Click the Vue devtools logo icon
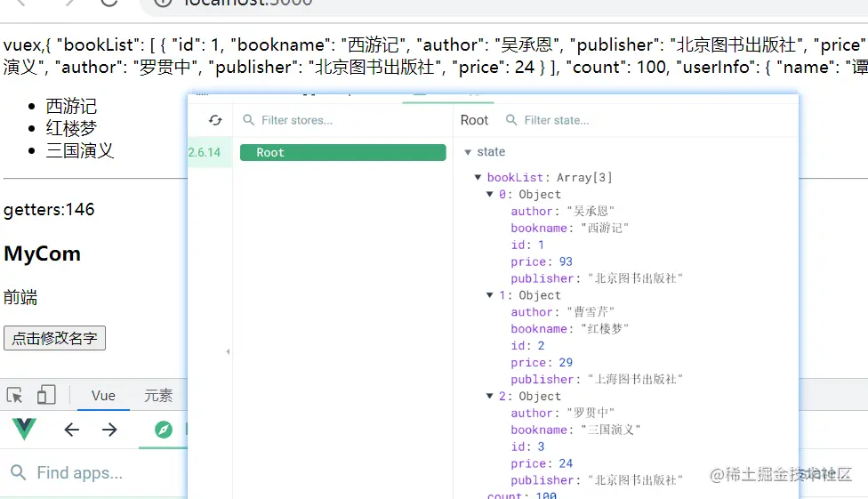 (24, 430)
